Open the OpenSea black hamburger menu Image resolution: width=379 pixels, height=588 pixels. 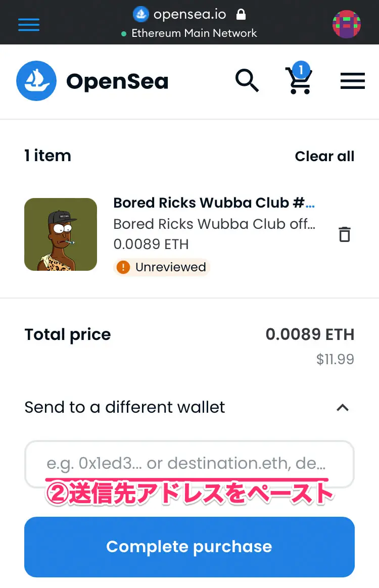click(x=353, y=81)
